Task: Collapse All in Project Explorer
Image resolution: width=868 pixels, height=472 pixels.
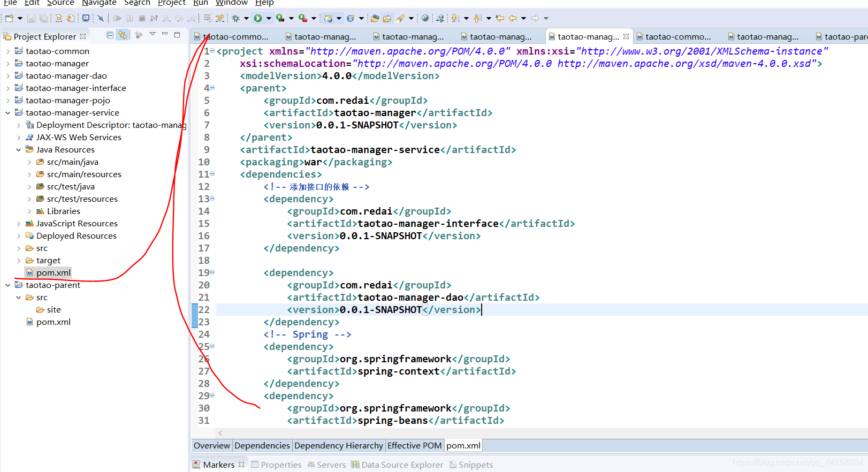Action: click(110, 35)
